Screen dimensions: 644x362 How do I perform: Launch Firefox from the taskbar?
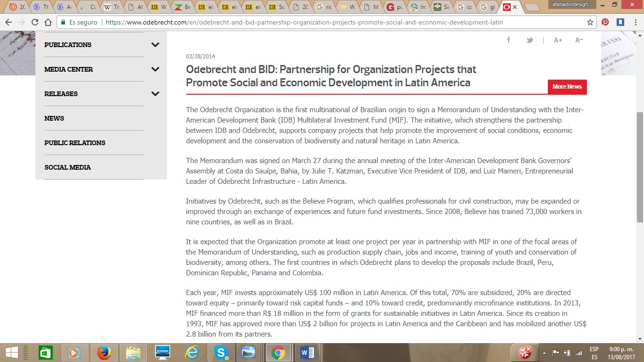[104, 353]
